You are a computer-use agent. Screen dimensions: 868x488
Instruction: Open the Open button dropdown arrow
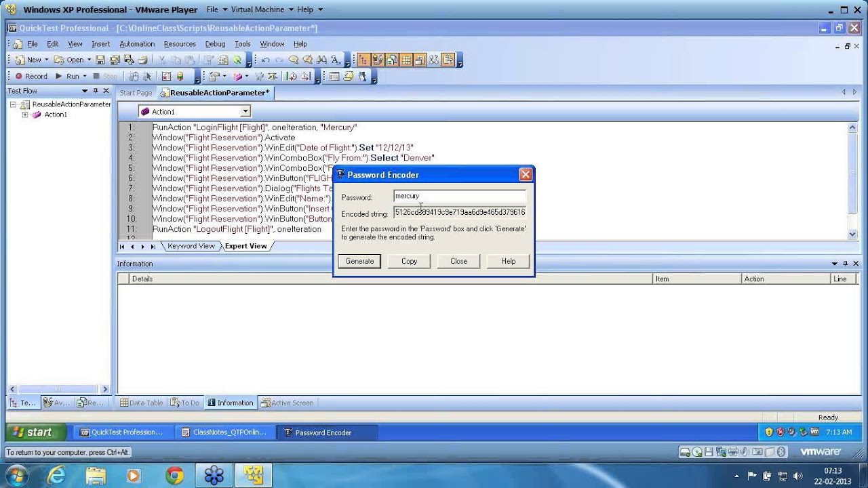(89, 60)
